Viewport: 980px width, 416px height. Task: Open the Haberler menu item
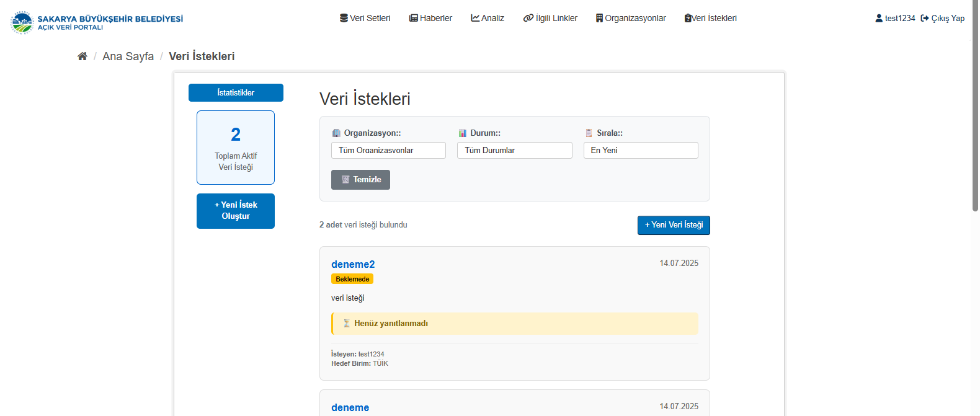coord(435,18)
